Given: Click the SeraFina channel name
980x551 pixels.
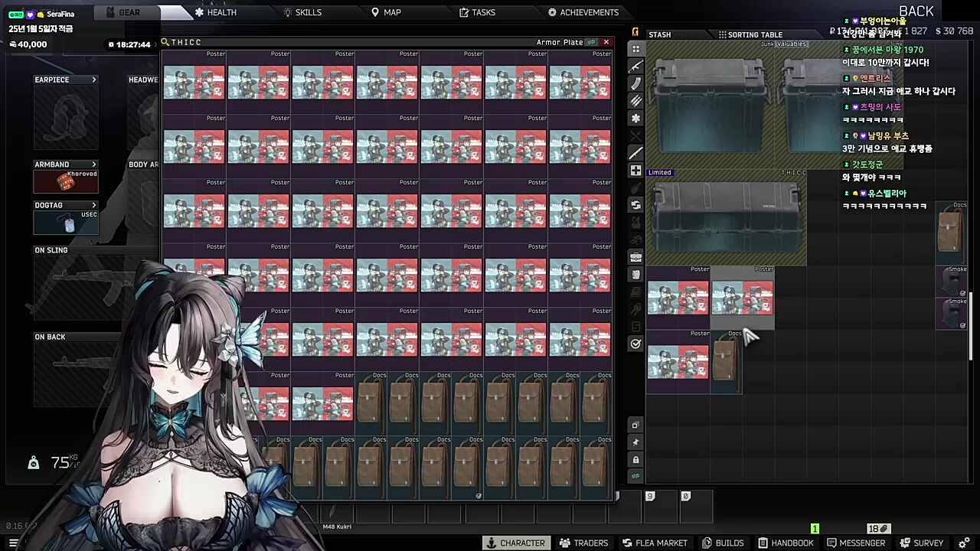Looking at the screenshot, I should (60, 15).
